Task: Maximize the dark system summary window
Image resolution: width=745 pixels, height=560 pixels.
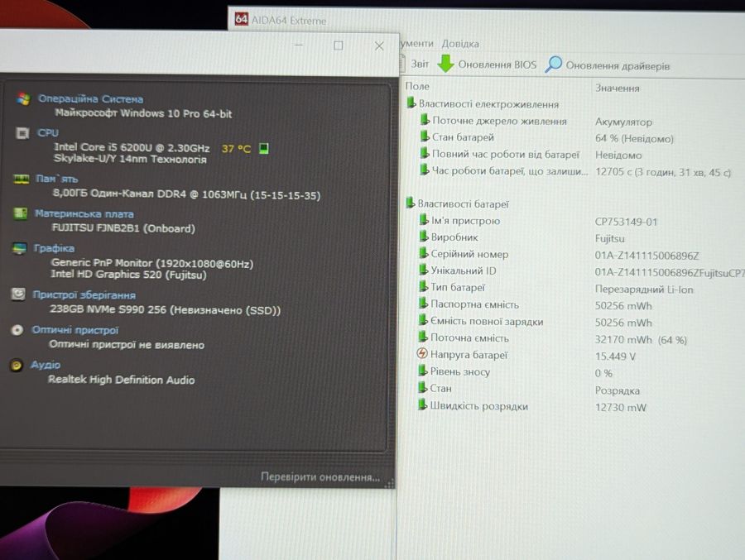Action: [339, 45]
